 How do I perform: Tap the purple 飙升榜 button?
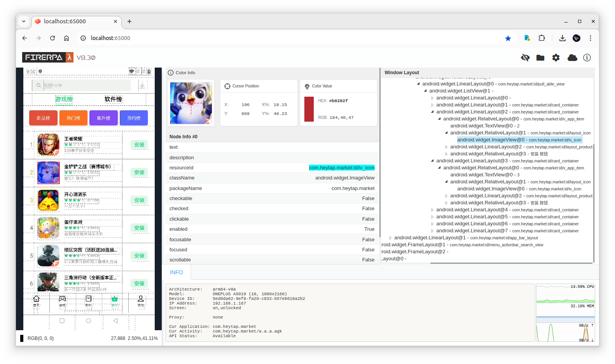pyautogui.click(x=103, y=118)
